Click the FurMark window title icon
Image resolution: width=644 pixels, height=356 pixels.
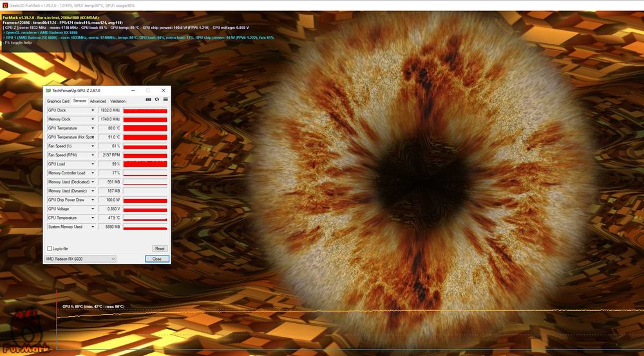point(5,5)
